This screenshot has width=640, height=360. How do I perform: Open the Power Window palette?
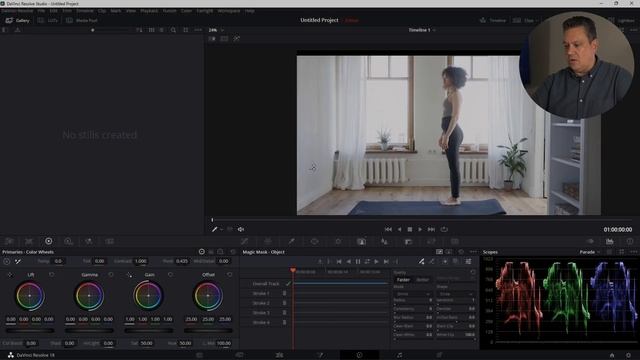[314, 241]
